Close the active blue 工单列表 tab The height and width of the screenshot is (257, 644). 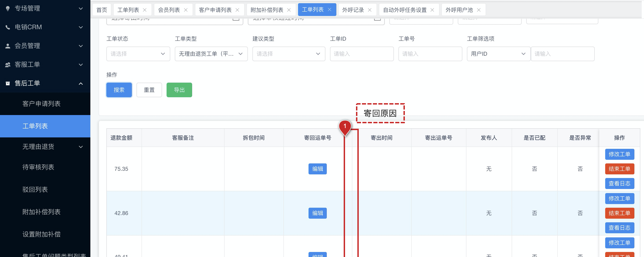click(x=330, y=10)
